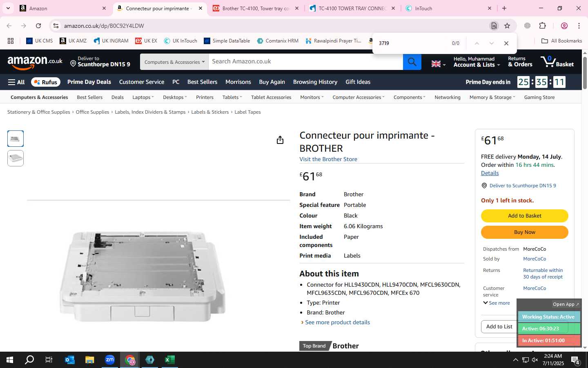Expand the Laptops submenu
The width and height of the screenshot is (588, 368).
click(143, 97)
